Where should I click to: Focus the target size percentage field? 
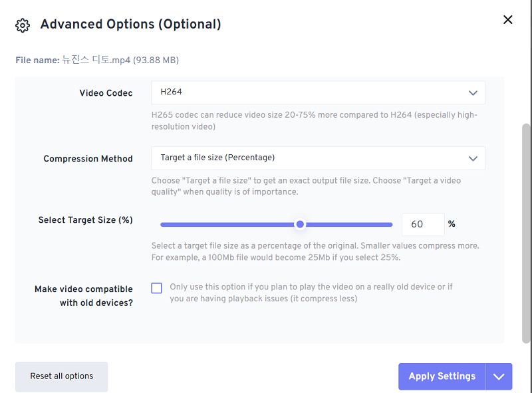pos(423,224)
